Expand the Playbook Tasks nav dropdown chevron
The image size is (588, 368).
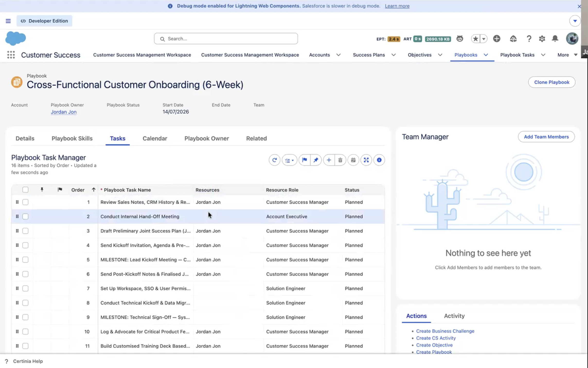click(543, 55)
